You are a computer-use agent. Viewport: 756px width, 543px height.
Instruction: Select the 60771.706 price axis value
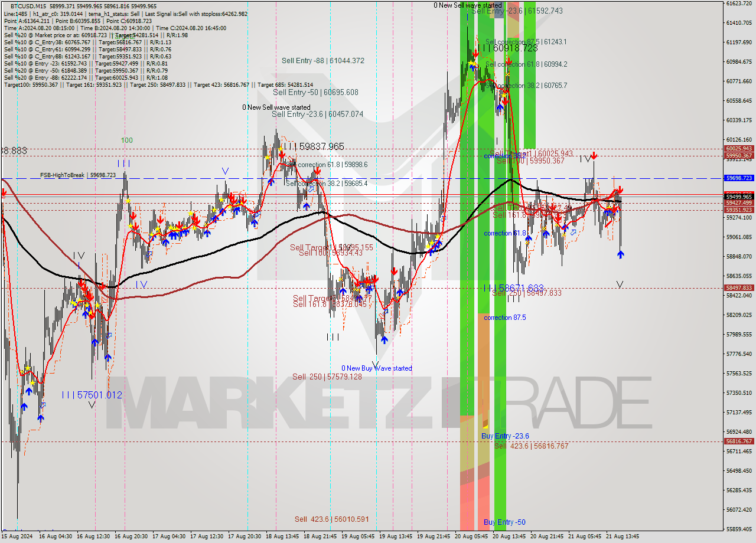click(x=739, y=81)
